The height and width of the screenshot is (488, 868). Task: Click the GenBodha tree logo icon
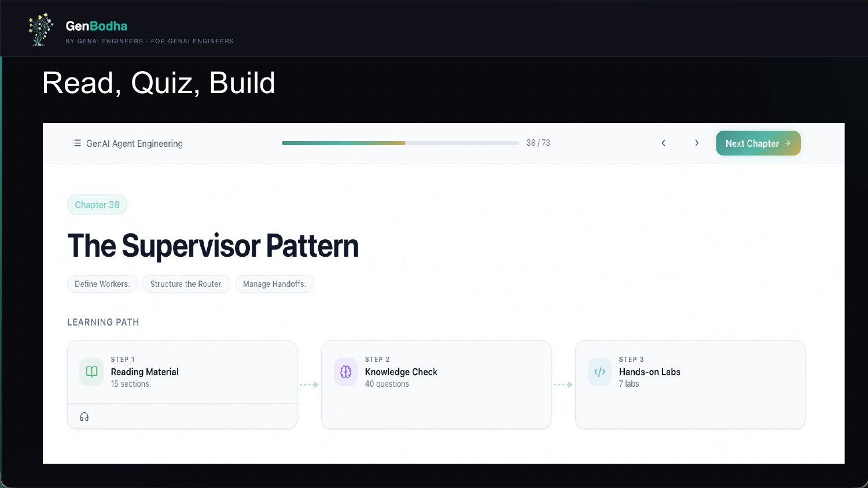[41, 30]
